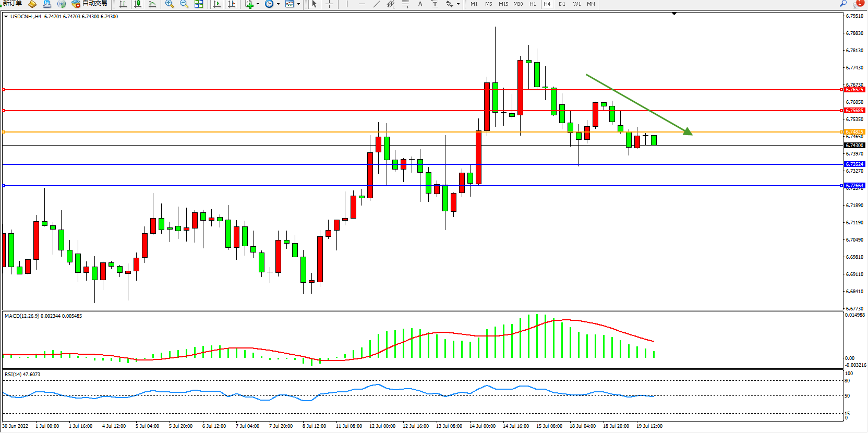868x433 pixels.
Task: Open the indicators list dropdown arrow
Action: pos(258,4)
